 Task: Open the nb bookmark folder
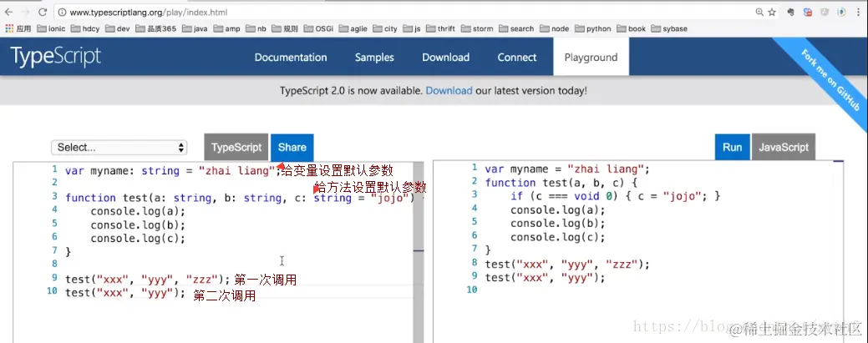pos(256,28)
